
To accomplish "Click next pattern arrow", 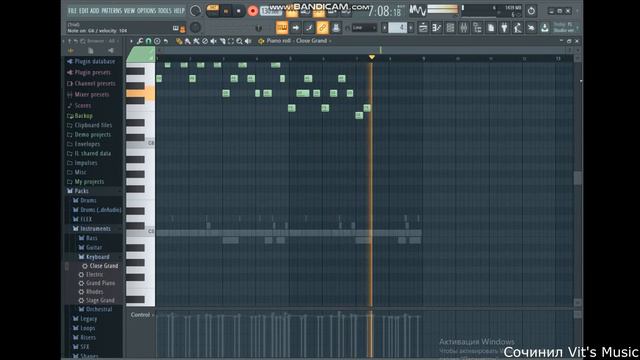I will click(x=411, y=28).
